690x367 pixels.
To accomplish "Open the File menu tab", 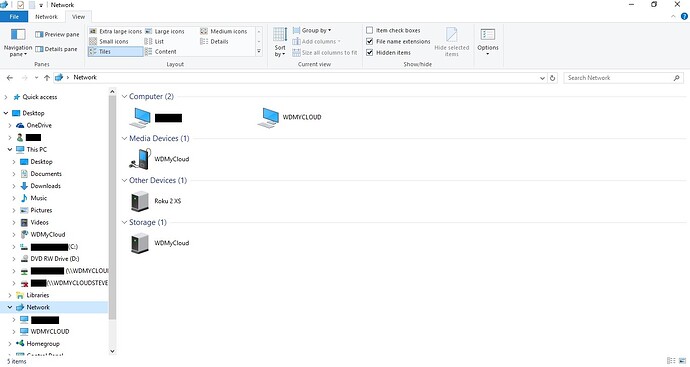I will [x=14, y=17].
